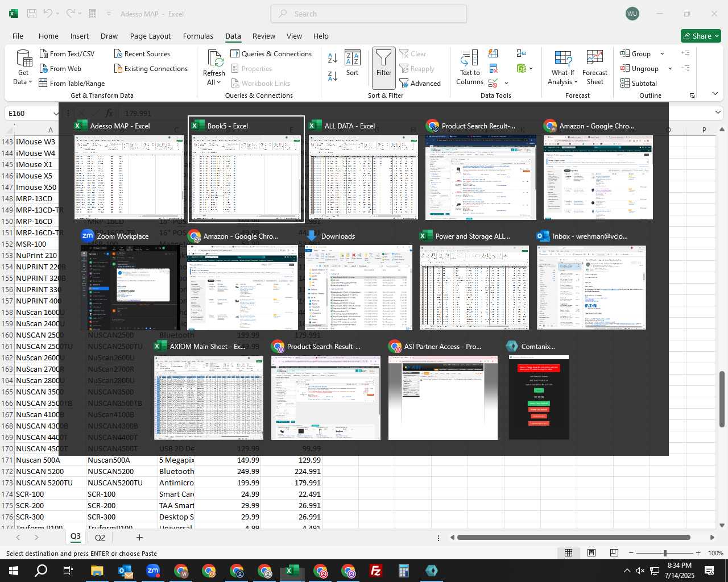Viewport: 728px width, 582px height.
Task: Click Text to Columns
Action: pos(470,68)
